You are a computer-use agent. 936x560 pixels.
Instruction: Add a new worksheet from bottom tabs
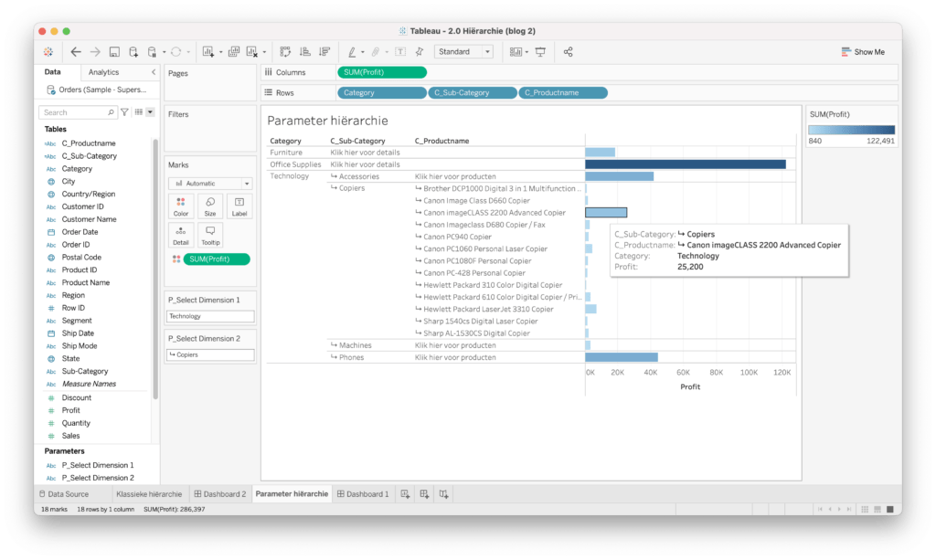pos(405,494)
